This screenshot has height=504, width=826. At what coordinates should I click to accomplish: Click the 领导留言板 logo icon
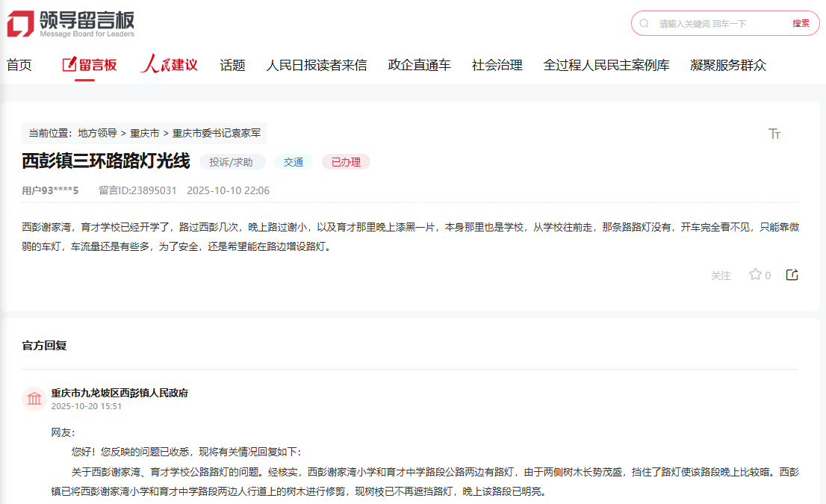click(18, 22)
